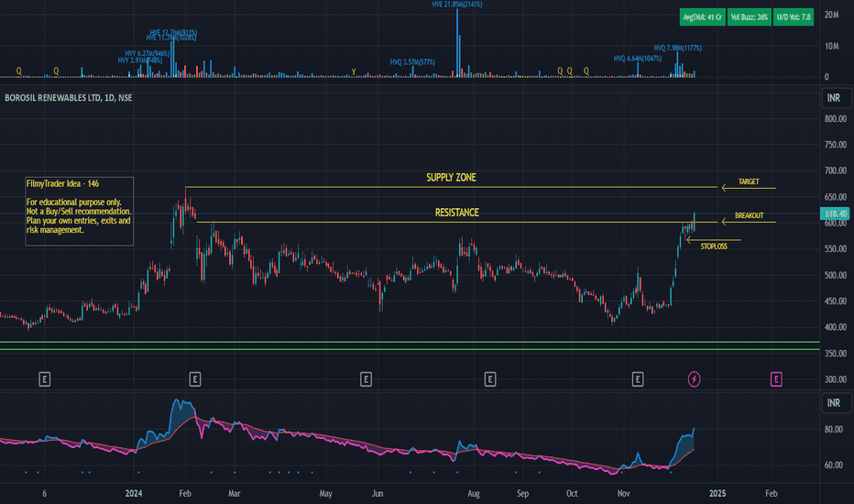
Task: Click the leftmost yellow Q marker in volume pane
Action: click(18, 71)
